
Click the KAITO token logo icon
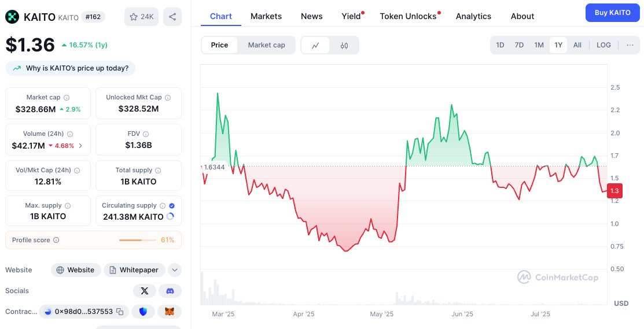[12, 17]
